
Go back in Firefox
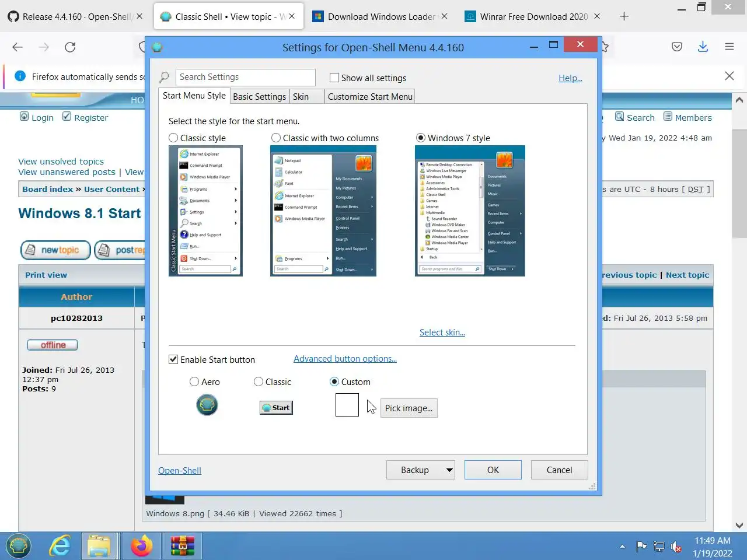click(18, 47)
